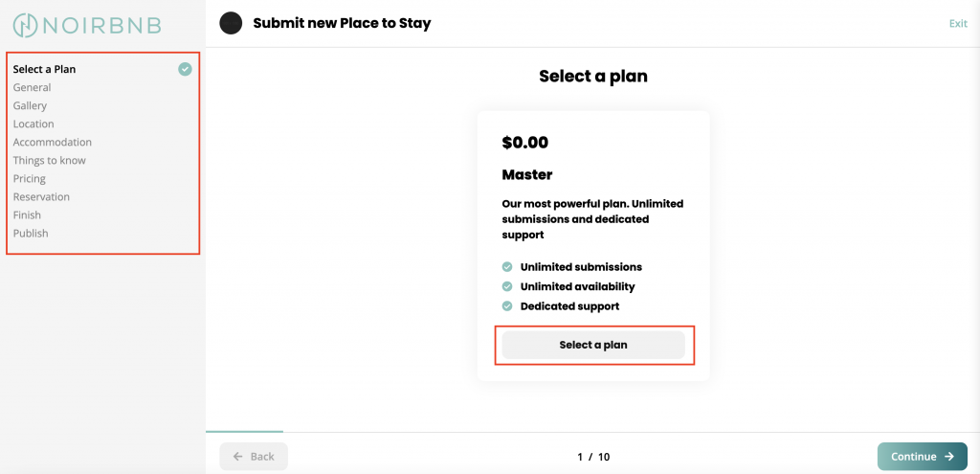The height and width of the screenshot is (474, 980).
Task: Go back using the Back button
Action: (x=254, y=457)
